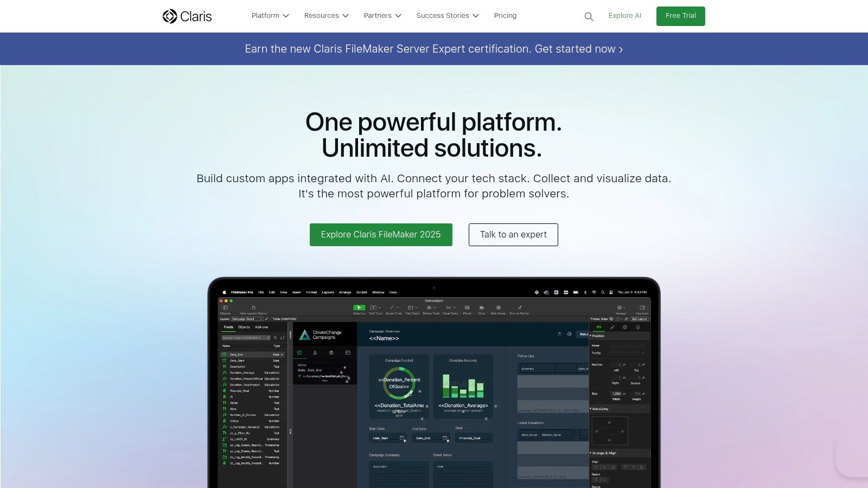Open the Layouts menu in FileMaker menu bar
Screen dimensions: 868x488
pyautogui.click(x=328, y=292)
